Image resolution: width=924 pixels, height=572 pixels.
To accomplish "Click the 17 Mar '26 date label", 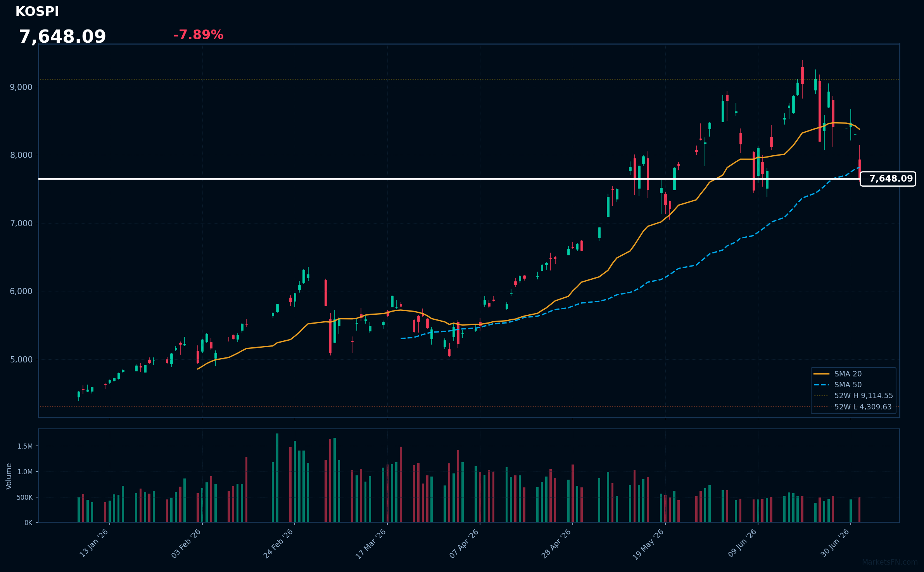I will pyautogui.click(x=371, y=544).
